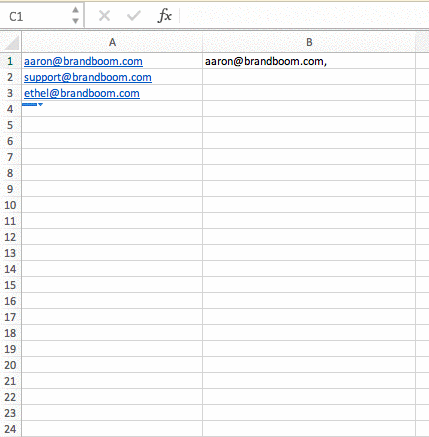429x437 pixels.
Task: Click the Name Box down arrow
Action: [76, 21]
